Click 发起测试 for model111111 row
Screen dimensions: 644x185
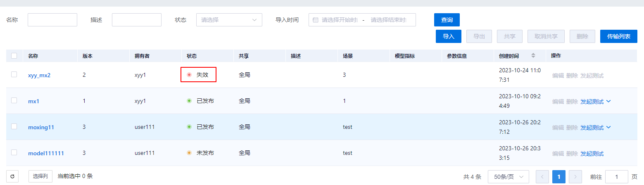click(x=592, y=154)
